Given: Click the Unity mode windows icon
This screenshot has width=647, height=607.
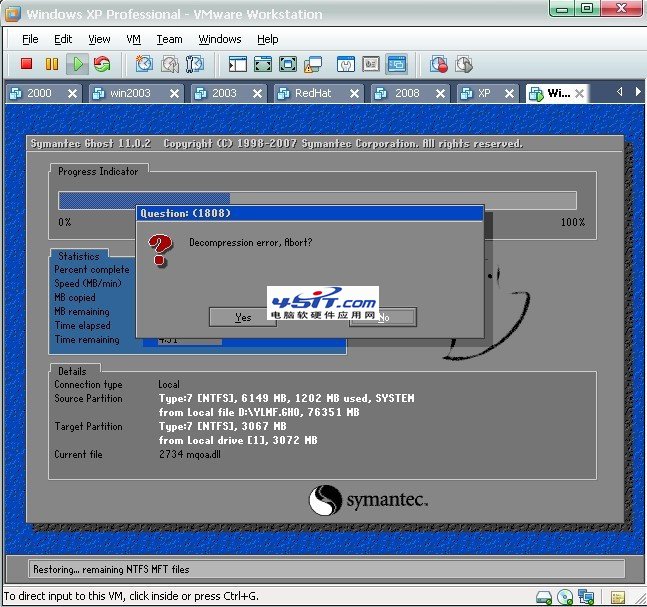Looking at the screenshot, I should coord(313,64).
